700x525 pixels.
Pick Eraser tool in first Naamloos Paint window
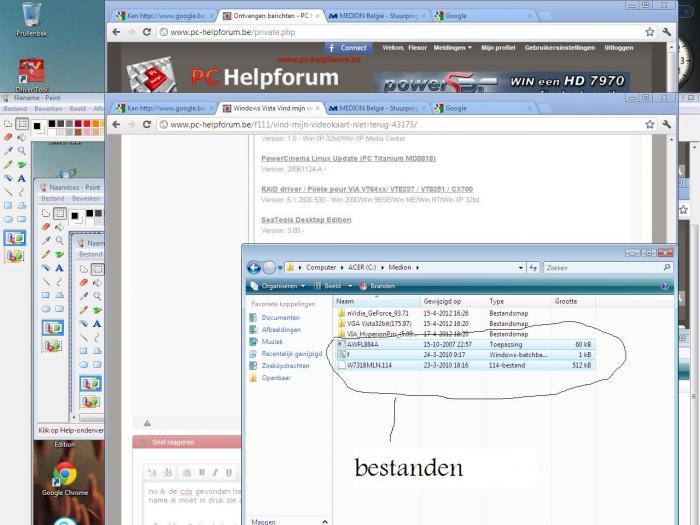tap(46, 227)
